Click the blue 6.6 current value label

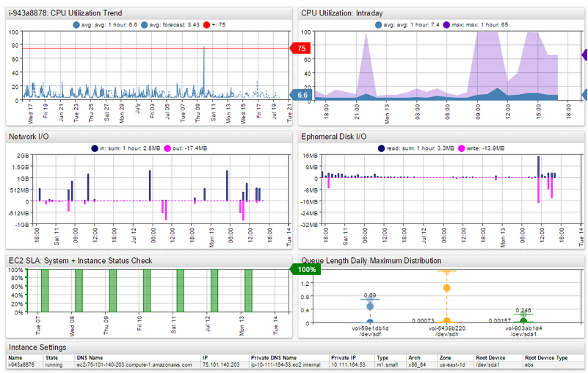tap(302, 95)
